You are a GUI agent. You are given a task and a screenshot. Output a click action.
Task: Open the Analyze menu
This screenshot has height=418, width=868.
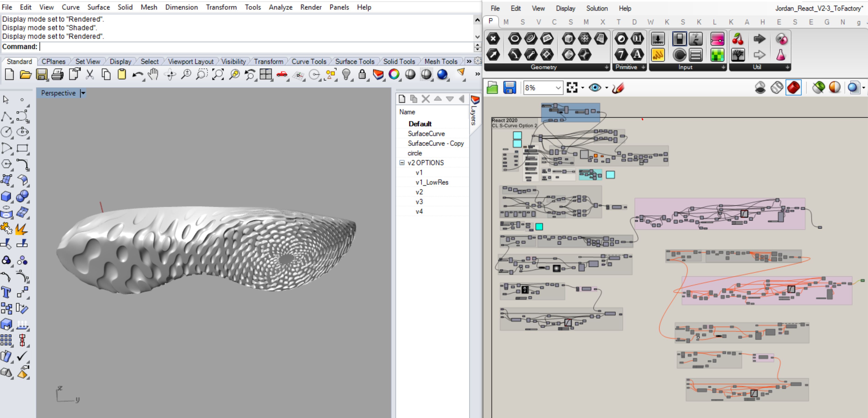pos(280,7)
